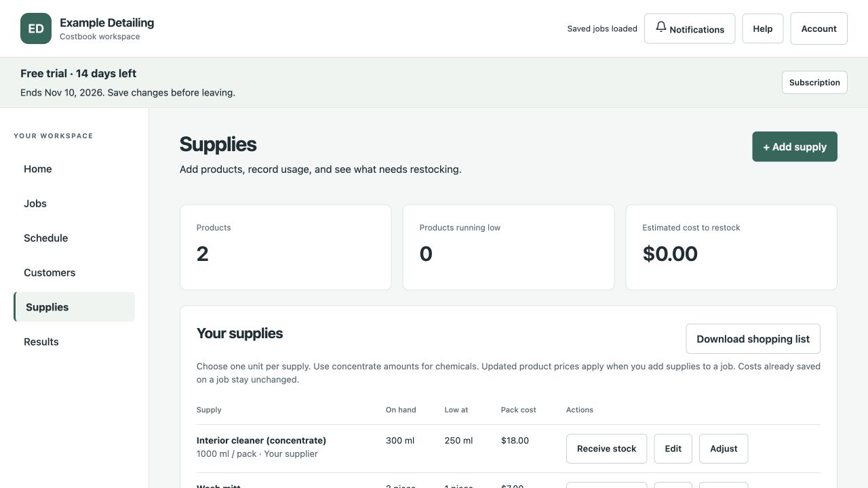Click the Example Detailing workspace title
The height and width of the screenshot is (488, 868).
(106, 22)
